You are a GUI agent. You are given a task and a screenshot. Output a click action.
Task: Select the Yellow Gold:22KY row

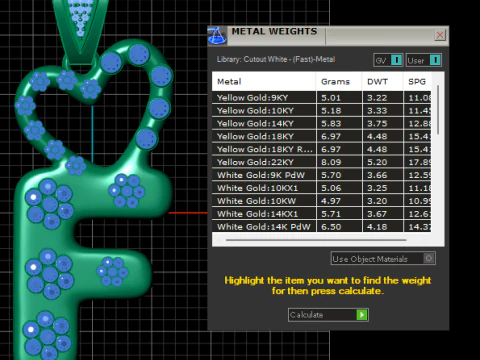click(321, 162)
